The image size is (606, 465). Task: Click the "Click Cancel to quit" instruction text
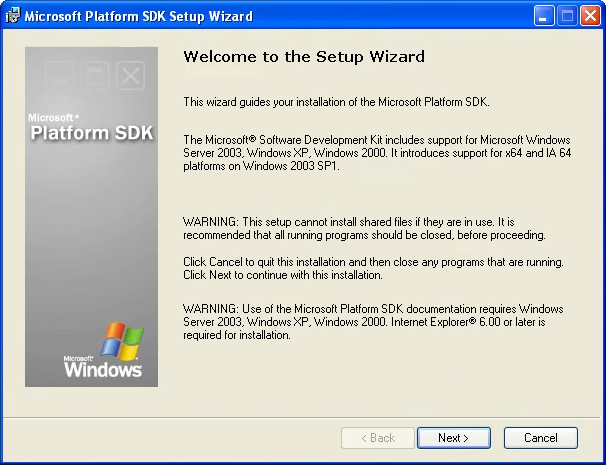point(374,268)
